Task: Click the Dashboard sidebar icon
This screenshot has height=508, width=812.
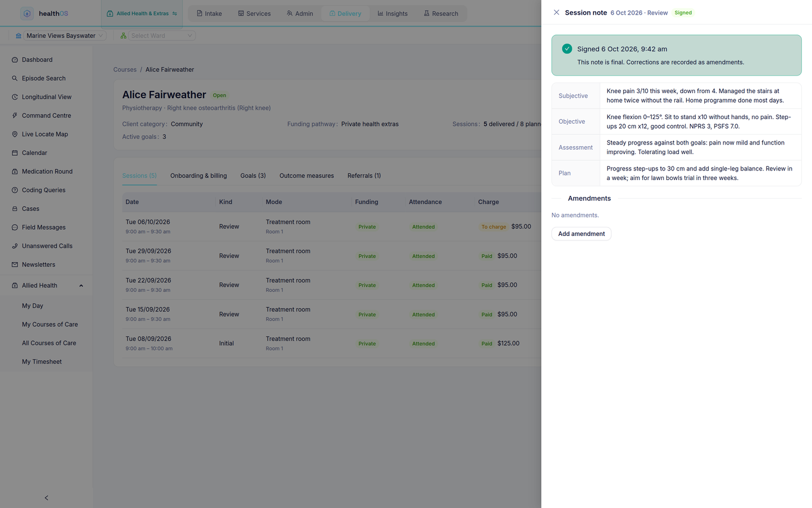Action: click(x=15, y=60)
